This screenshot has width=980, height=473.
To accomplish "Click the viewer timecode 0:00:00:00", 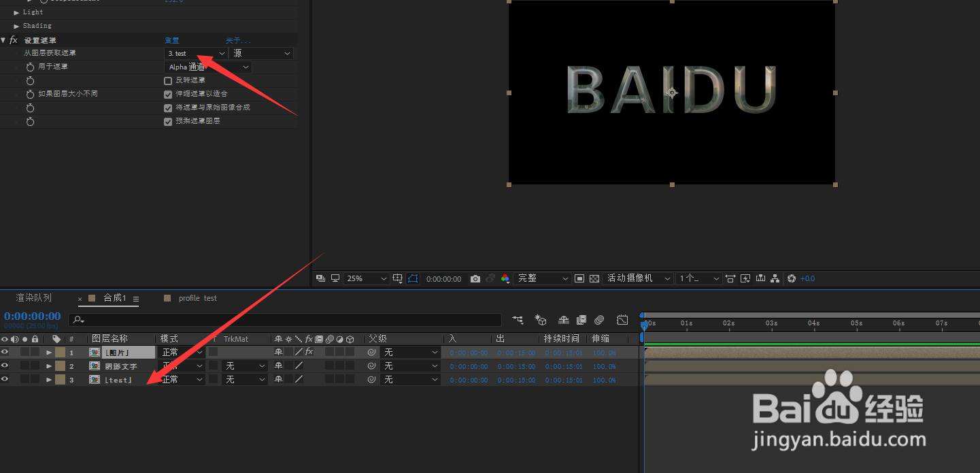I will [x=443, y=279].
